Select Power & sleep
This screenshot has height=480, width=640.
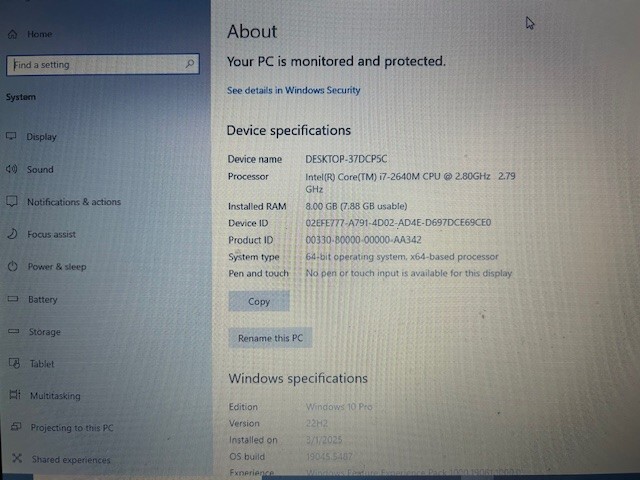pos(57,267)
